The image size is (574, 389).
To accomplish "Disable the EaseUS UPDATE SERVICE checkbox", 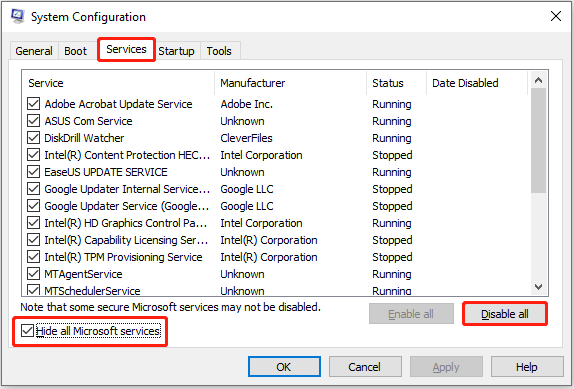I will click(x=33, y=172).
